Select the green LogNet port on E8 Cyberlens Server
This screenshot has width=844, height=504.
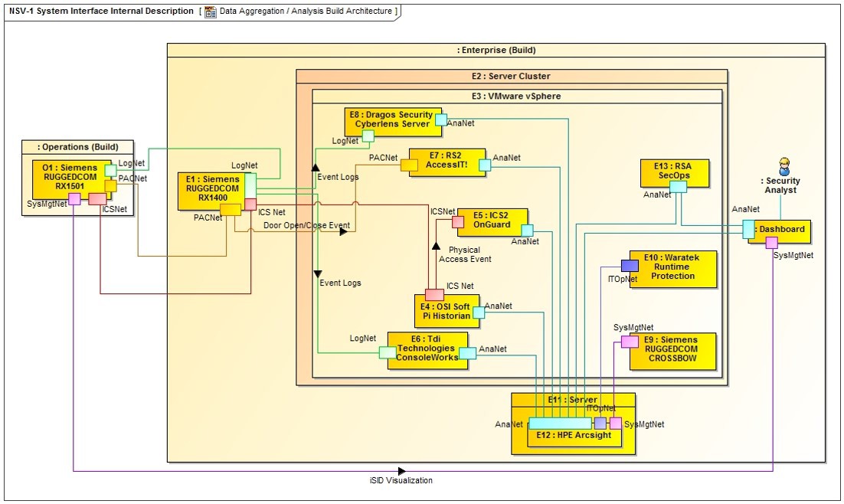[x=368, y=136]
